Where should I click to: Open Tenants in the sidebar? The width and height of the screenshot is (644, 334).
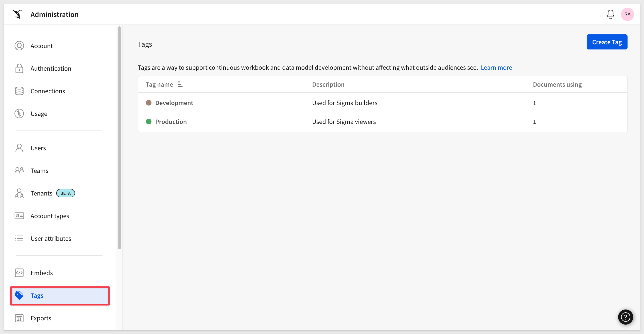41,193
